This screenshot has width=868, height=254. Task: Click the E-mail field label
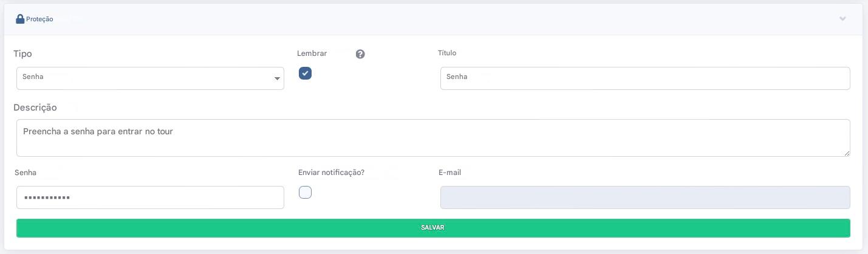449,173
